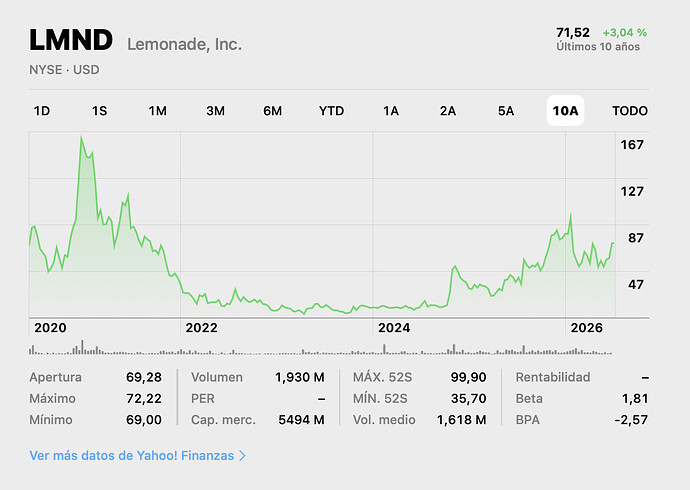Viewport: 690px width, 490px height.
Task: Click the 2020 x-axis label
Action: tap(50, 328)
